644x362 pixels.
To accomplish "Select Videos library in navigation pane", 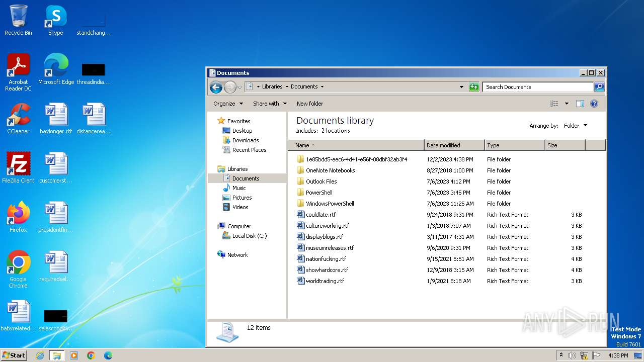I will (x=240, y=207).
